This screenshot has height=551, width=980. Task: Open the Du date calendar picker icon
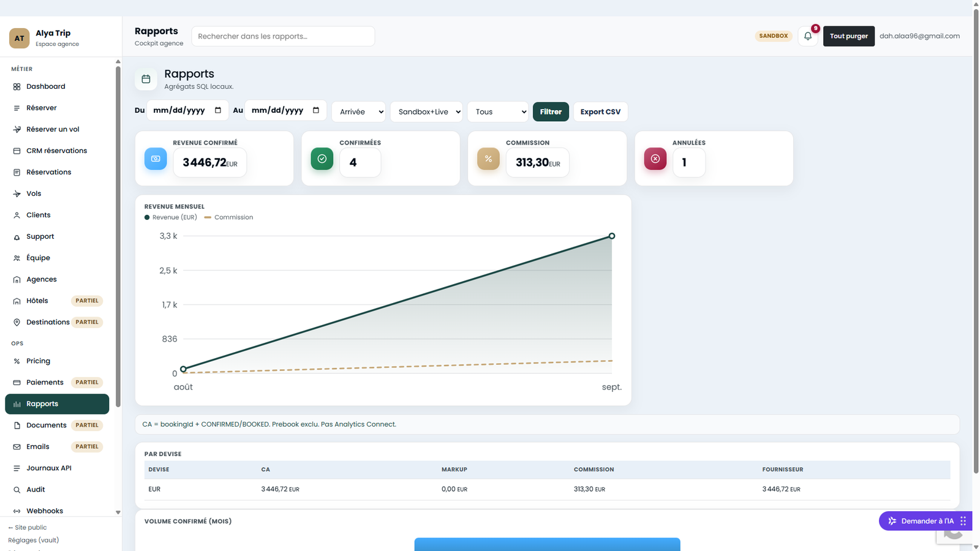(218, 110)
